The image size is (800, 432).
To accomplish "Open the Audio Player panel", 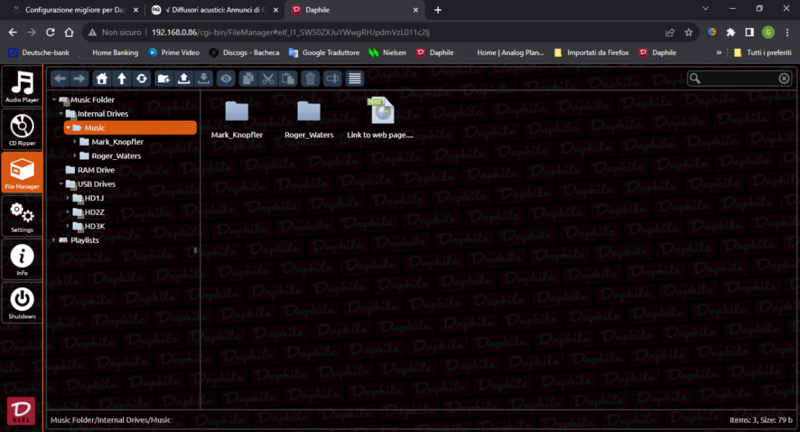I will click(21, 87).
